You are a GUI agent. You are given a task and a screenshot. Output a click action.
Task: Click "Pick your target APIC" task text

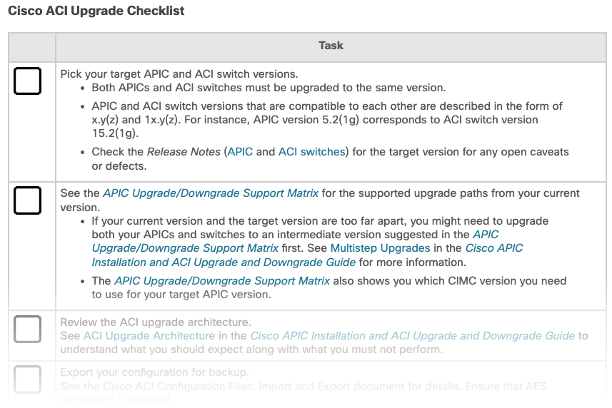[x=179, y=74]
